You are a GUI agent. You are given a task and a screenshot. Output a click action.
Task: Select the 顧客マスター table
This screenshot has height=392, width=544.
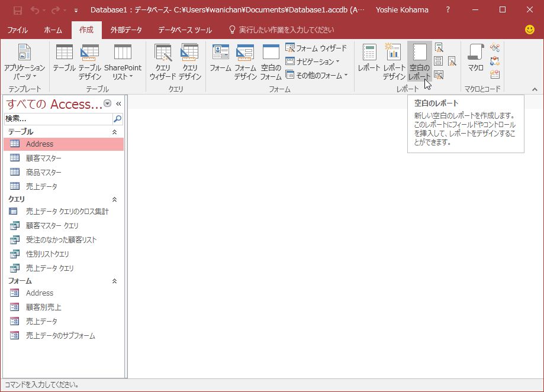63,158
